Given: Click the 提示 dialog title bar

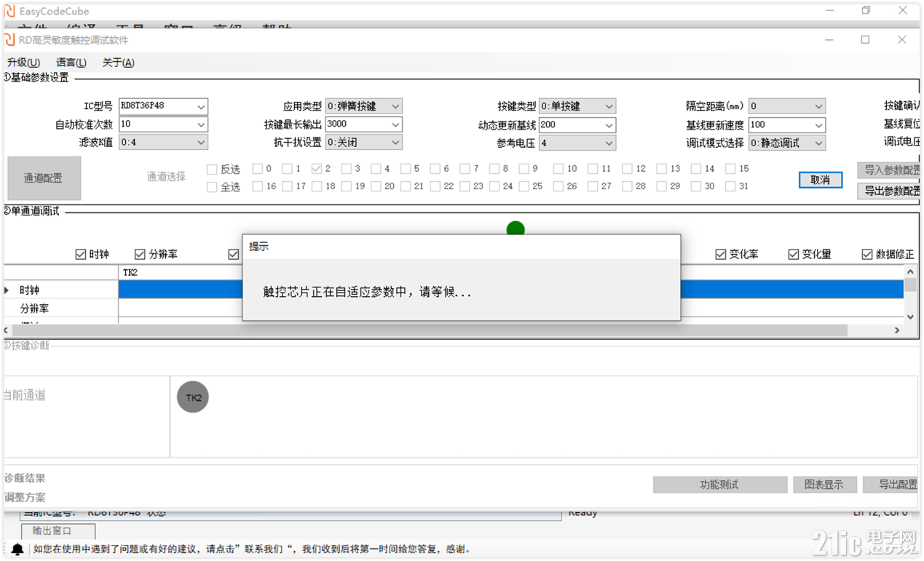Looking at the screenshot, I should pyautogui.click(x=462, y=247).
